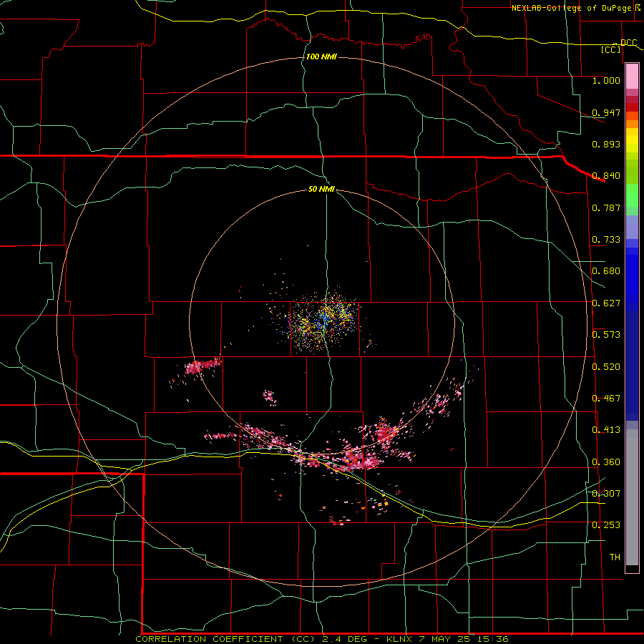Click the 1.000 legend value
Viewport: 644px width, 644px height.
[x=606, y=80]
